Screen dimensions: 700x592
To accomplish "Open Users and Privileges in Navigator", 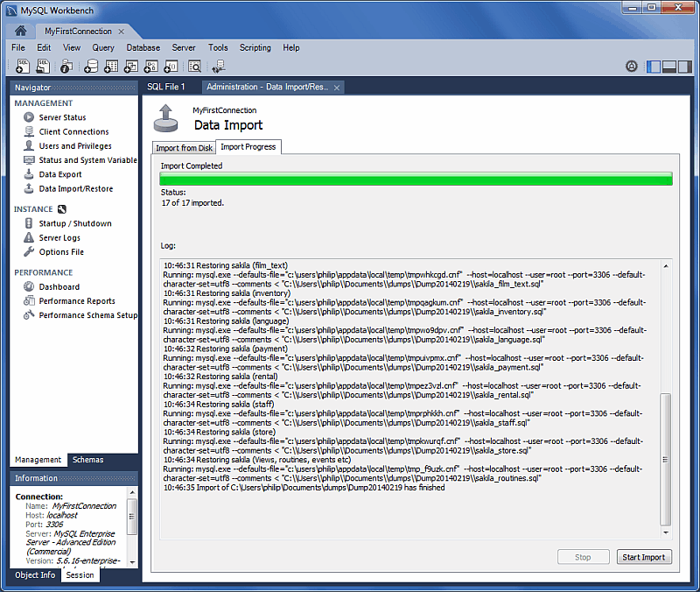I will point(75,146).
